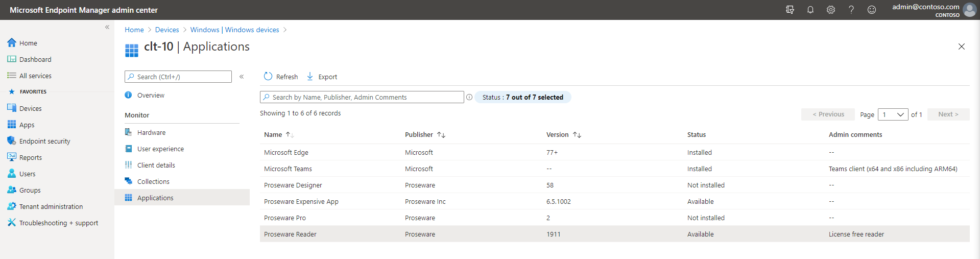Go to Windows devices breadcrumb link
Screen dimensions: 980x259
click(x=252, y=30)
